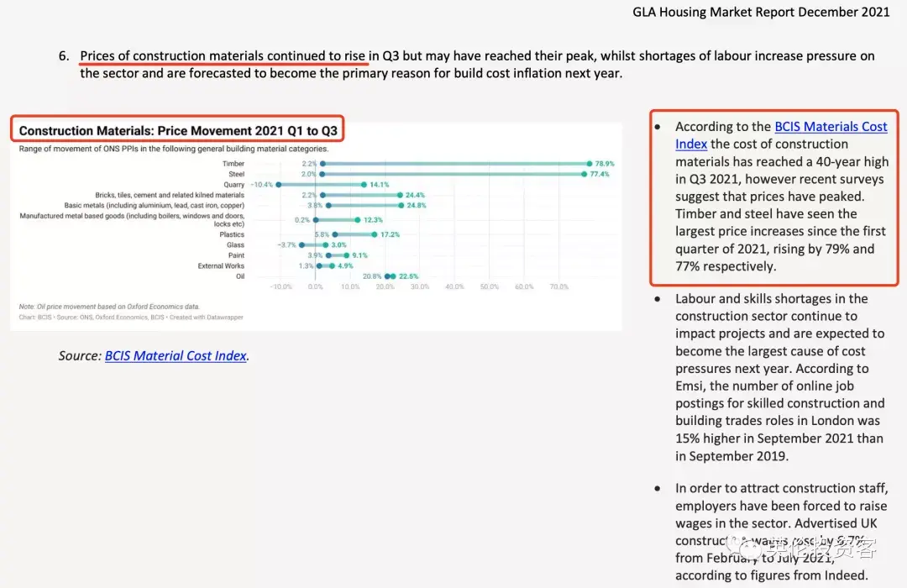907x588 pixels.
Task: Click the chart title Construction Materials Price Movement
Action: pos(177,131)
